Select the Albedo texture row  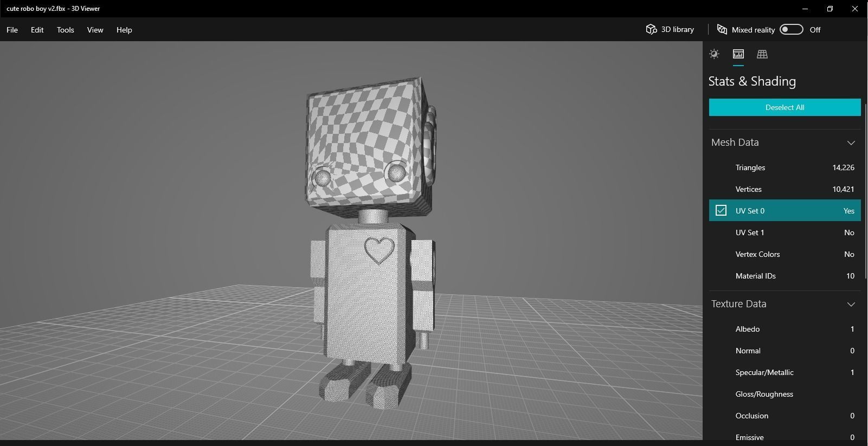tap(785, 329)
